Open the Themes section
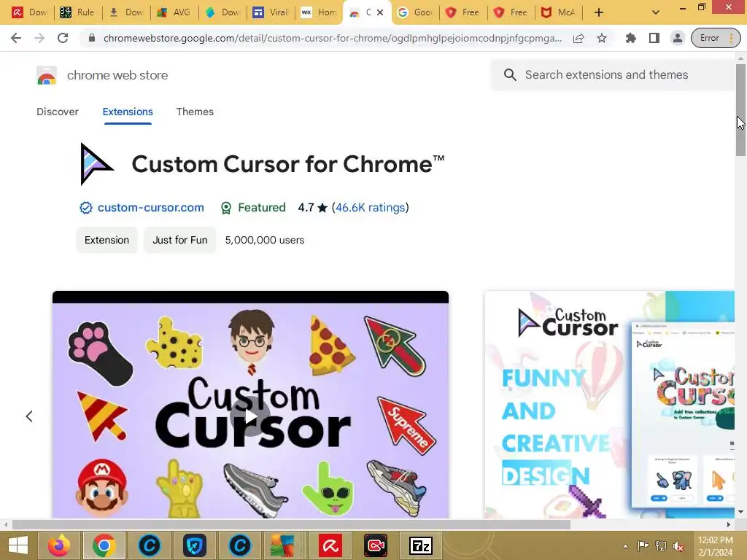This screenshot has height=560, width=747. (x=195, y=112)
